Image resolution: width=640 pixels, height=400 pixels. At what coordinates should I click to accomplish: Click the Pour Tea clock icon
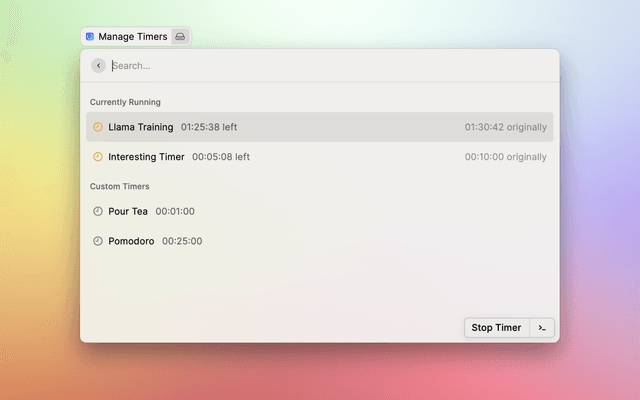[98, 211]
